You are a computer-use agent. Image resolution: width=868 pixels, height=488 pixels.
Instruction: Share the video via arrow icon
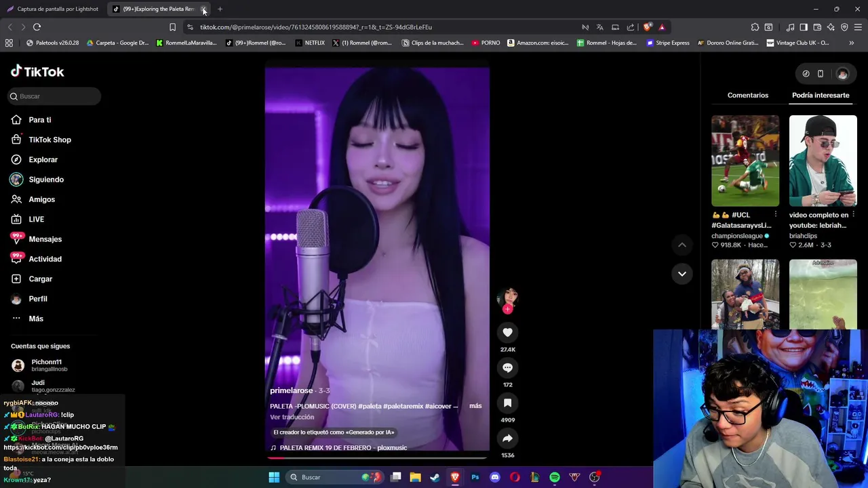pos(507,439)
